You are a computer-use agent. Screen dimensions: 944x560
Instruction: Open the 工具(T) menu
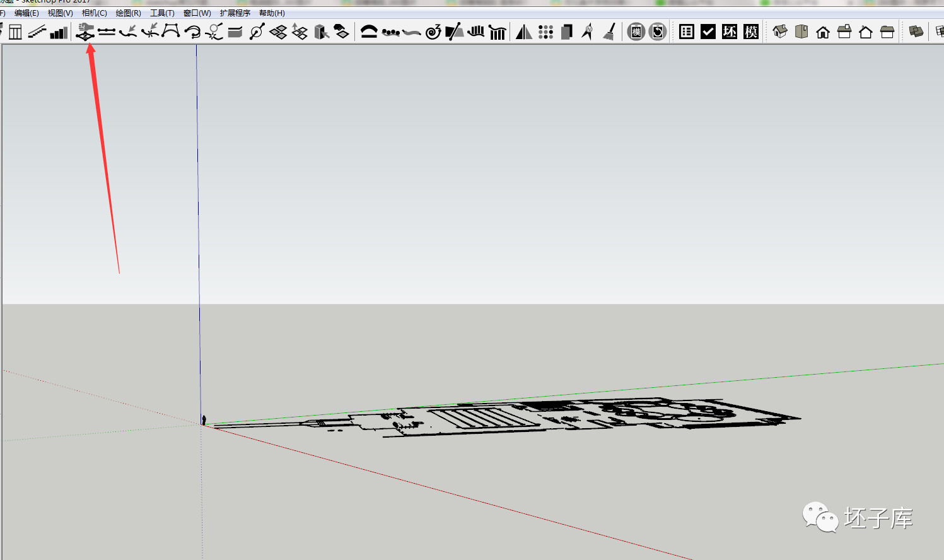coord(162,13)
